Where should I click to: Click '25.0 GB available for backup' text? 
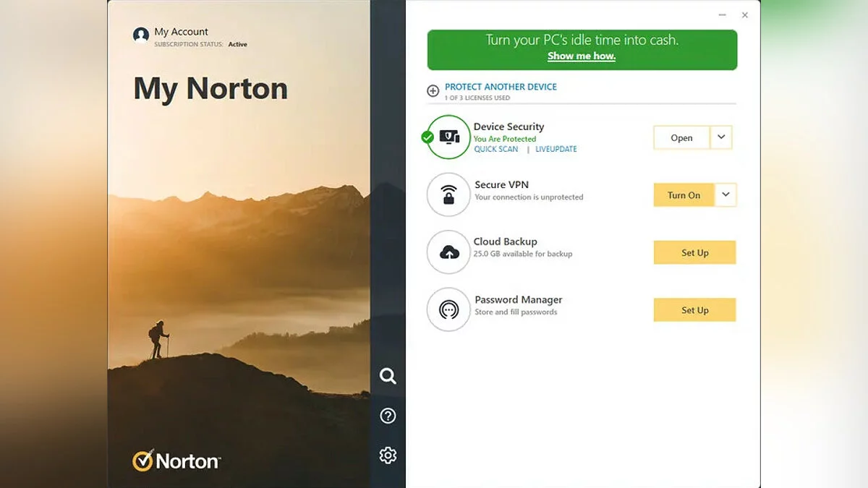[x=523, y=254]
